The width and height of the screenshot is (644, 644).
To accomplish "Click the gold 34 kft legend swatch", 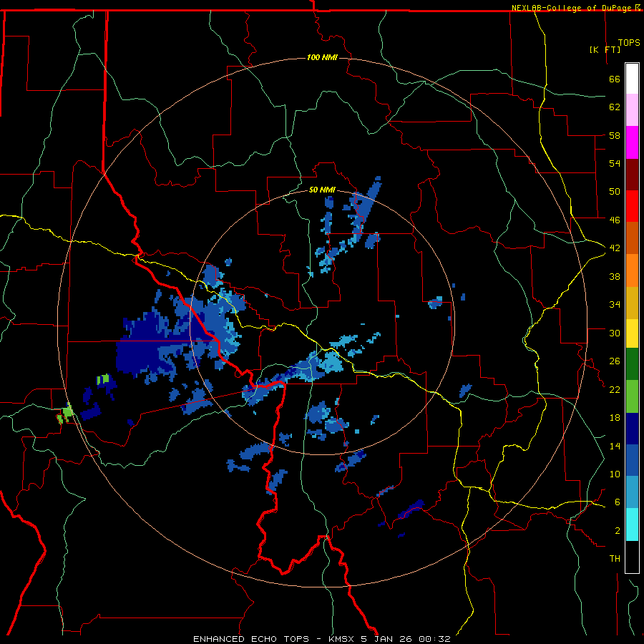I will click(632, 303).
